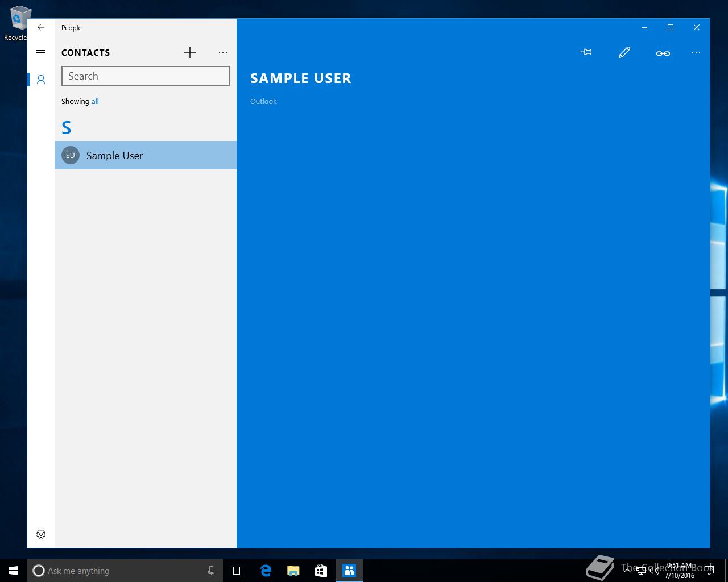The image size is (728, 582).
Task: Link contacts with the chain icon
Action: [x=663, y=53]
